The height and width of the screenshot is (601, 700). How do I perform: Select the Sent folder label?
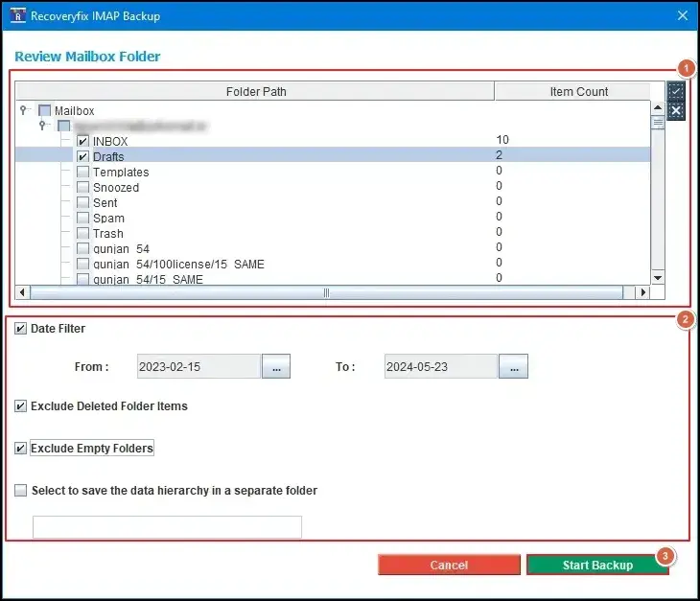click(105, 202)
